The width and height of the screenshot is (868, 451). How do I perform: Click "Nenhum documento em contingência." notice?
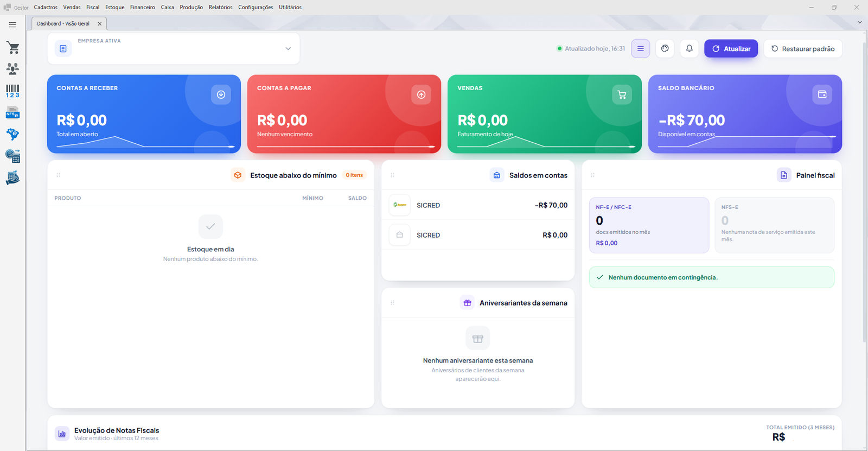pos(712,277)
